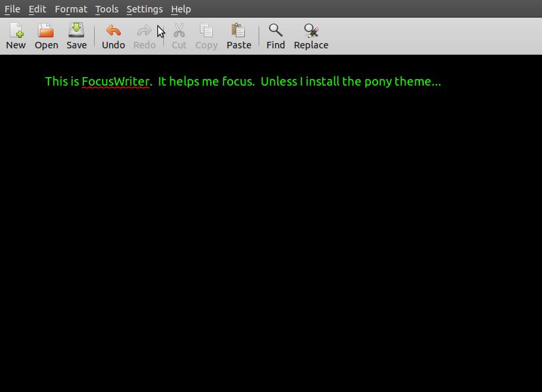Place cursor in "It helps me focus." sentence
The image size is (542, 392).
(x=206, y=81)
